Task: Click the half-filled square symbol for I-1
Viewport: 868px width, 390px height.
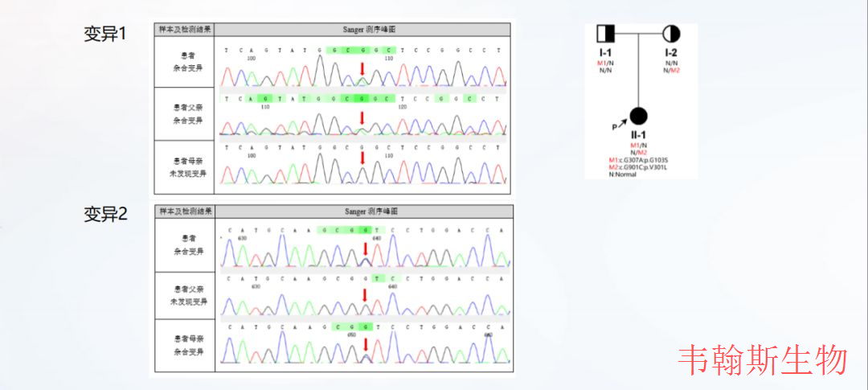Action: point(606,33)
